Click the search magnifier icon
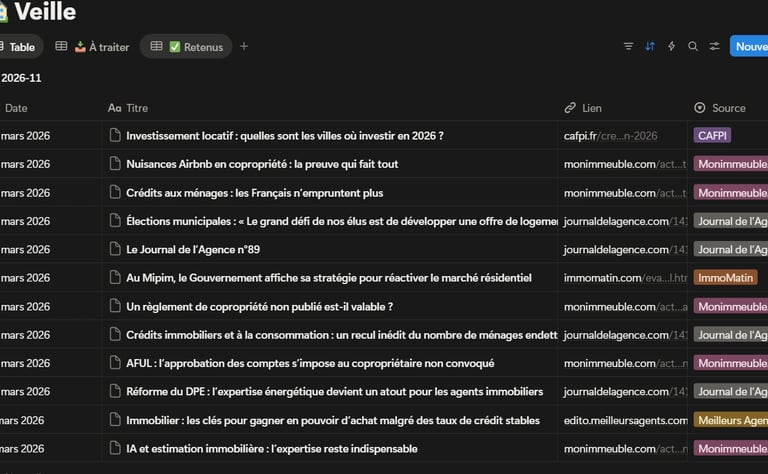The width and height of the screenshot is (768, 474). [x=693, y=46]
